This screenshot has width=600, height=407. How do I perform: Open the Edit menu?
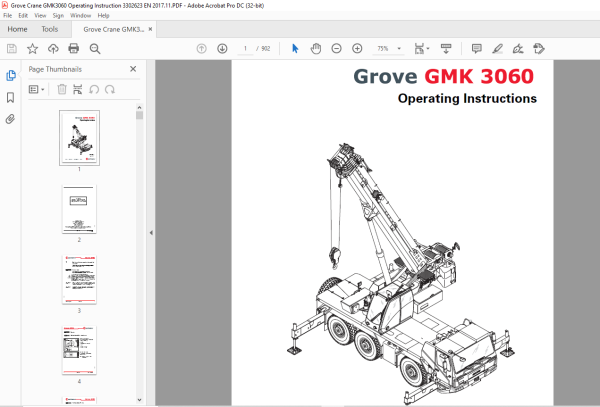coord(23,15)
